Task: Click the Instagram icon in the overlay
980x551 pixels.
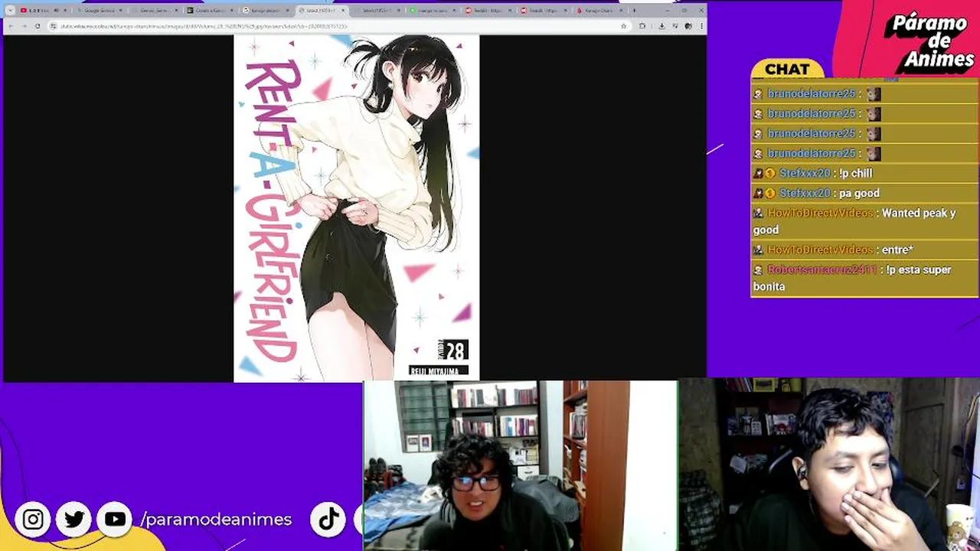Action: point(33,520)
